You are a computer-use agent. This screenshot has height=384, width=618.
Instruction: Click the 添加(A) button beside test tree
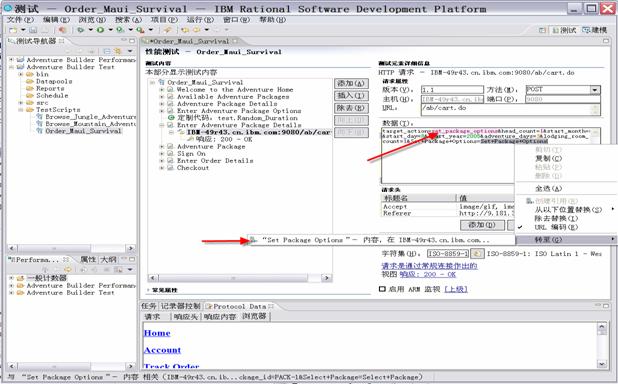click(x=351, y=84)
